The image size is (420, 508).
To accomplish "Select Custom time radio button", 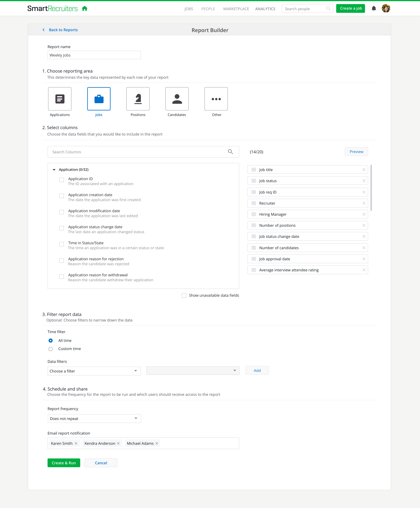I will coord(51,349).
